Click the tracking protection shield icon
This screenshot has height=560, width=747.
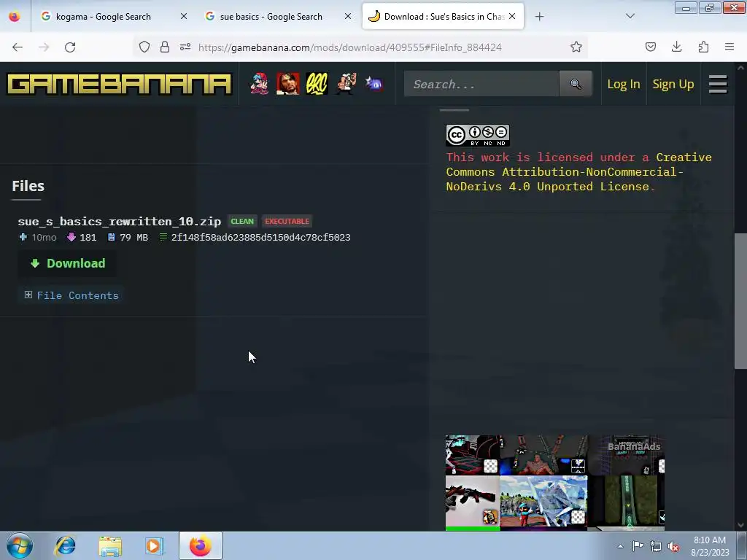[144, 47]
